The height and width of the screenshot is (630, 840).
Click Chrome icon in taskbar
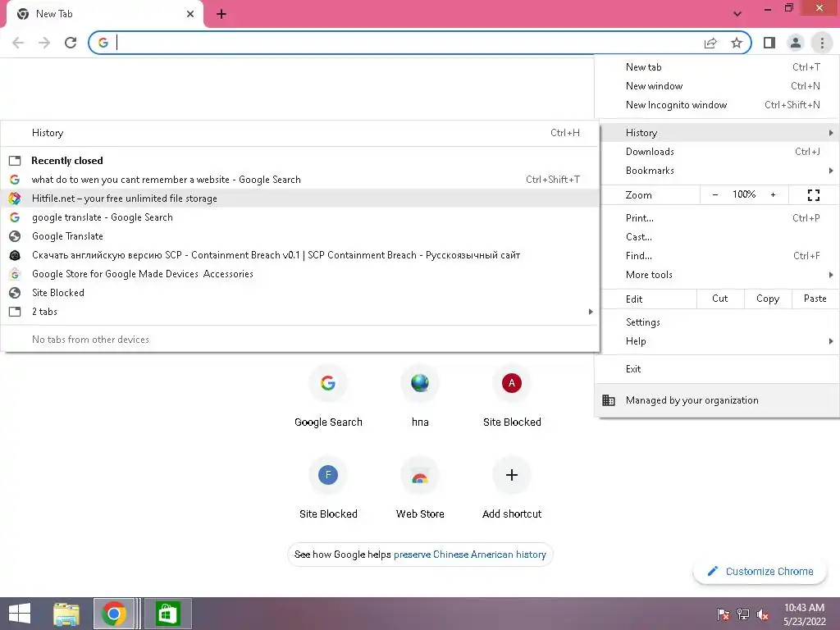[x=113, y=614]
